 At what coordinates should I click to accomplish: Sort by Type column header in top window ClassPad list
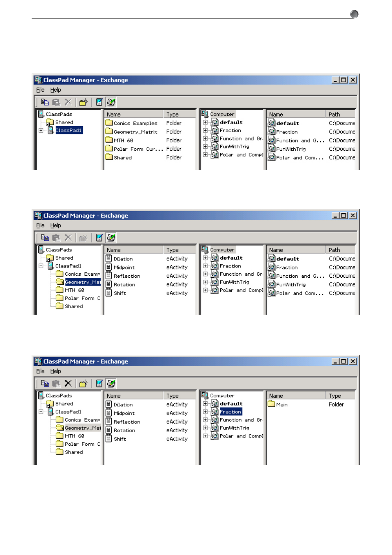(180, 114)
